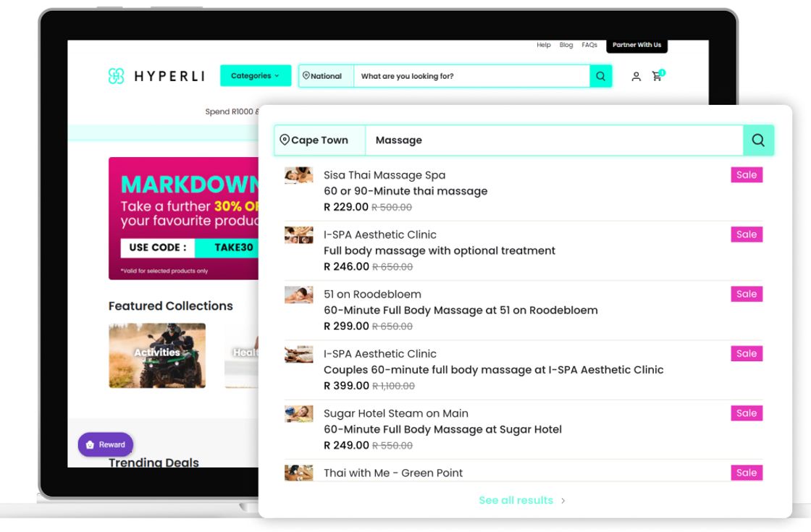Screen dimensions: 811x532
Task: Change the Cape Town location in popup
Action: pyautogui.click(x=319, y=140)
